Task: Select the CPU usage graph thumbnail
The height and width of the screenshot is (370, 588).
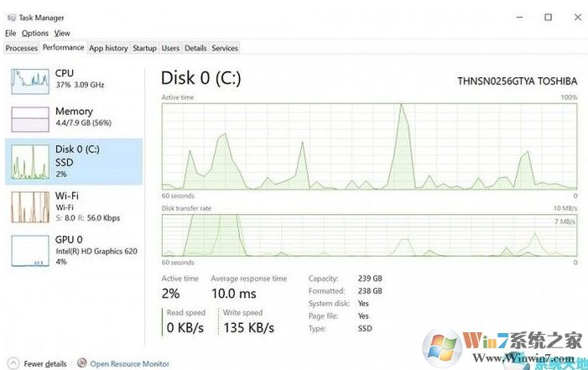Action: click(30, 81)
